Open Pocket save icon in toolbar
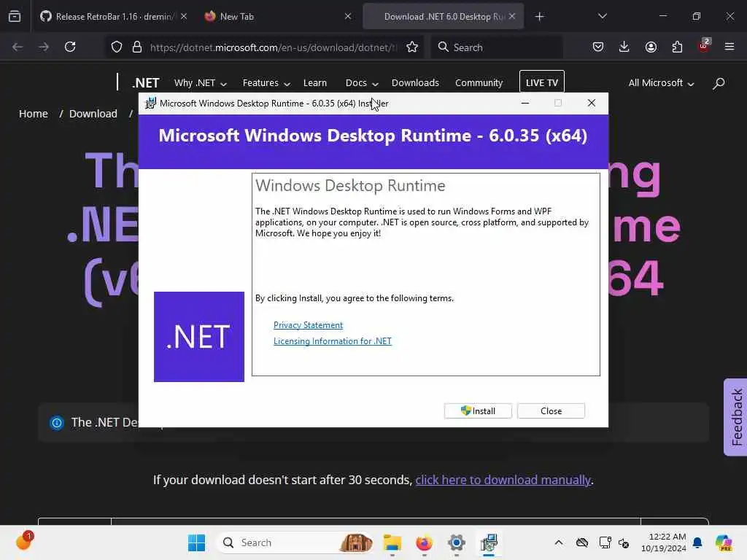The width and height of the screenshot is (747, 560). point(598,47)
